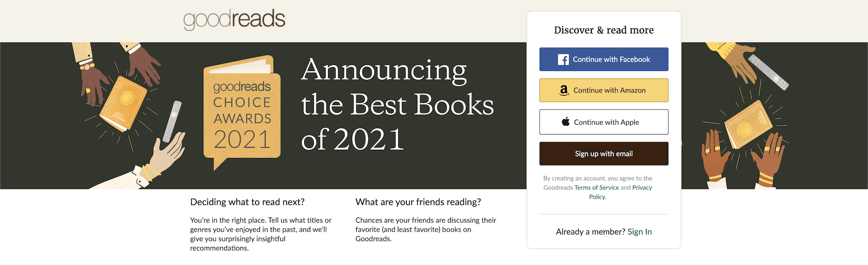868x265 pixels.
Task: Click the Amazon logo icon
Action: pos(564,90)
